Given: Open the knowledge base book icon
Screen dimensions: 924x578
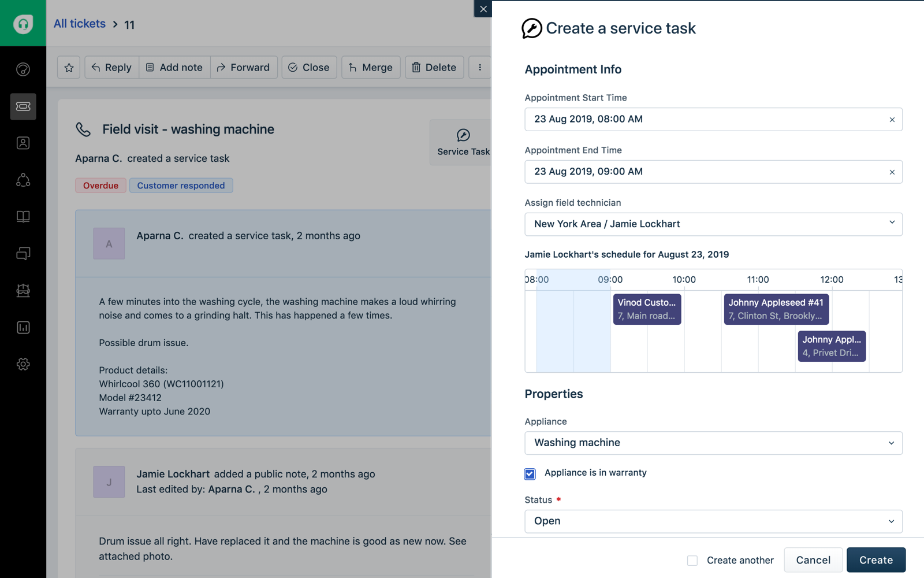Looking at the screenshot, I should [x=23, y=217].
